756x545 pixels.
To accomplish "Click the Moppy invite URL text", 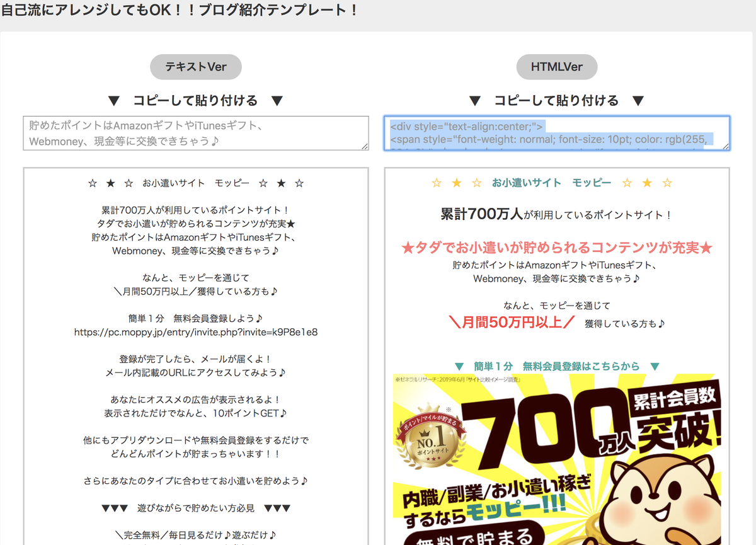I will pyautogui.click(x=196, y=331).
